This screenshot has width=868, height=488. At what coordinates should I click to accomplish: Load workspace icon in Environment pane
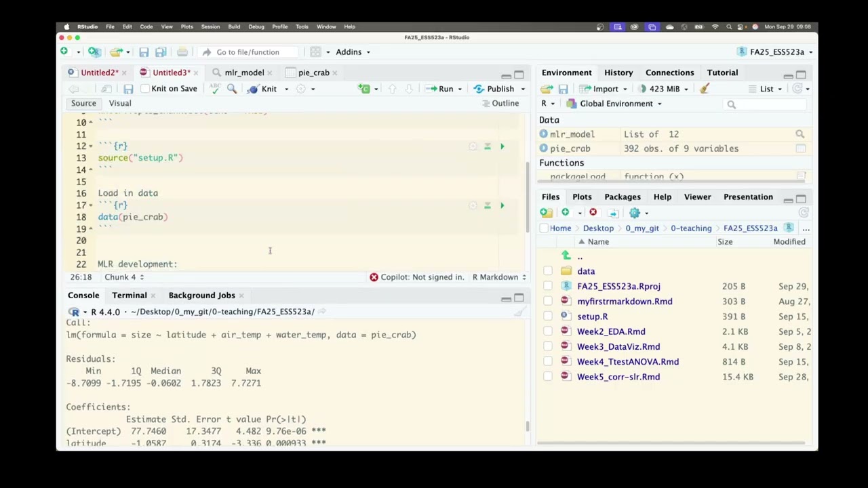coord(546,89)
